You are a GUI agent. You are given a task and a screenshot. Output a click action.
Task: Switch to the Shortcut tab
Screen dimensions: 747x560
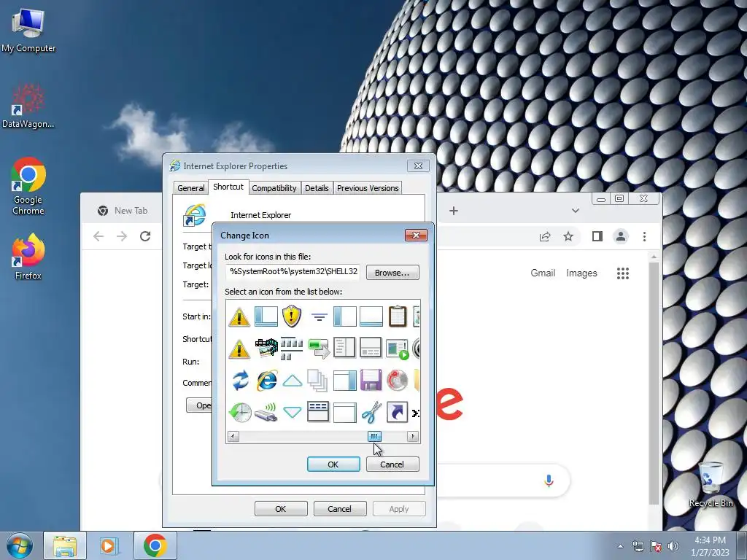228,187
